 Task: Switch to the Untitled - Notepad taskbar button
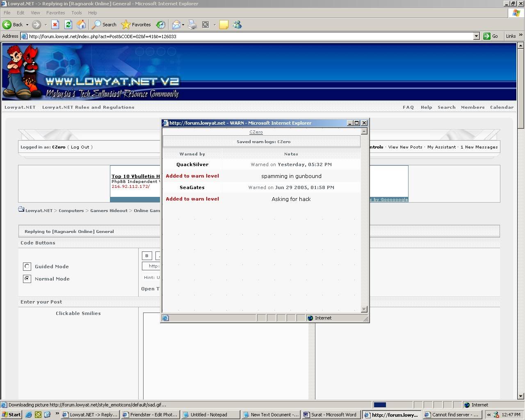point(209,415)
